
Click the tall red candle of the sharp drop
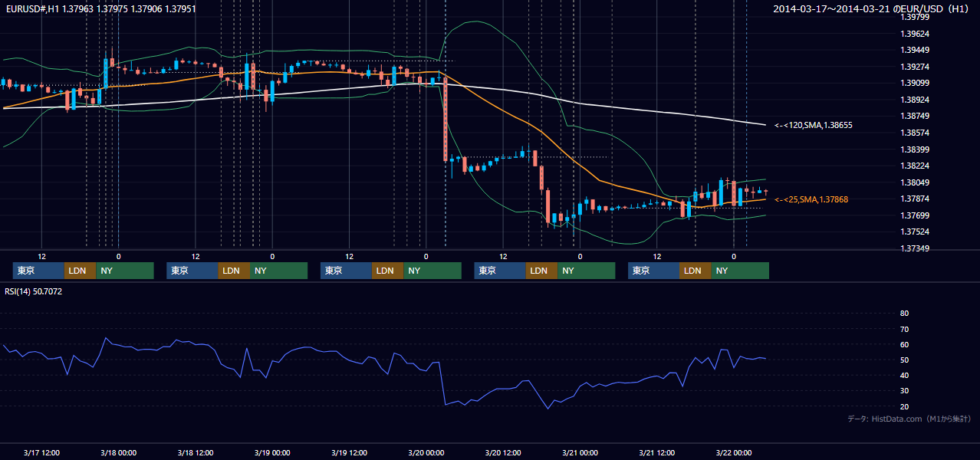tap(446, 118)
